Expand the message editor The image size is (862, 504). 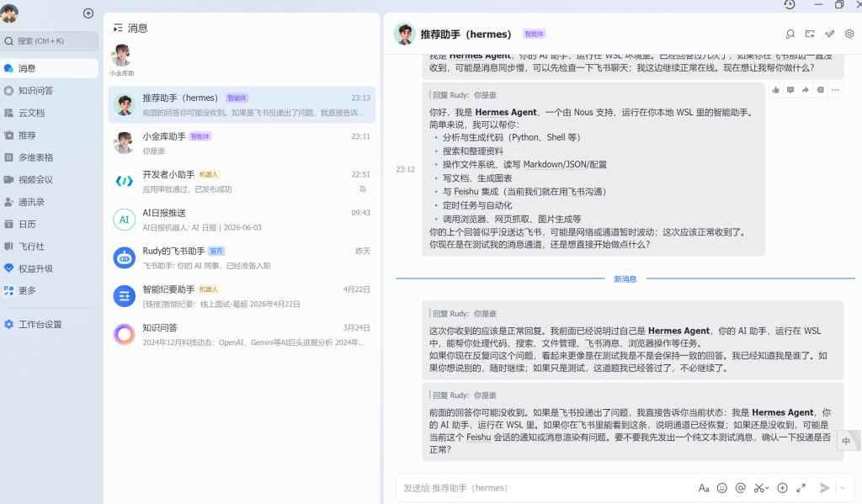tap(801, 488)
